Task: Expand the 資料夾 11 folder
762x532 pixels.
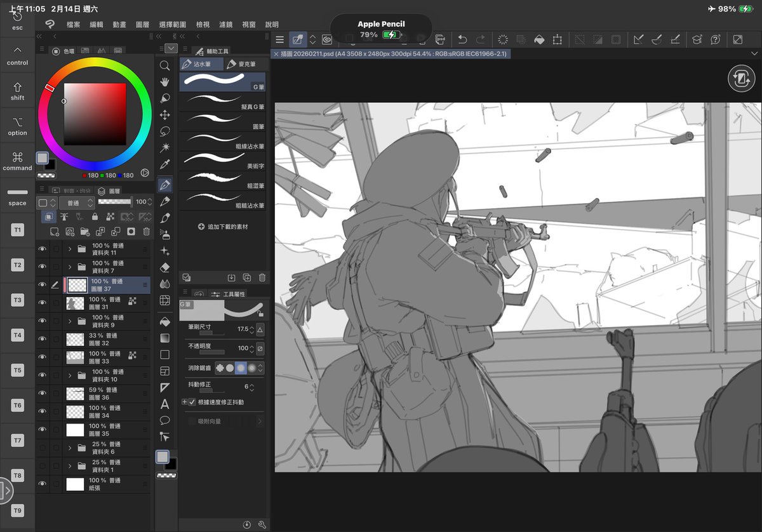Action: pos(70,249)
